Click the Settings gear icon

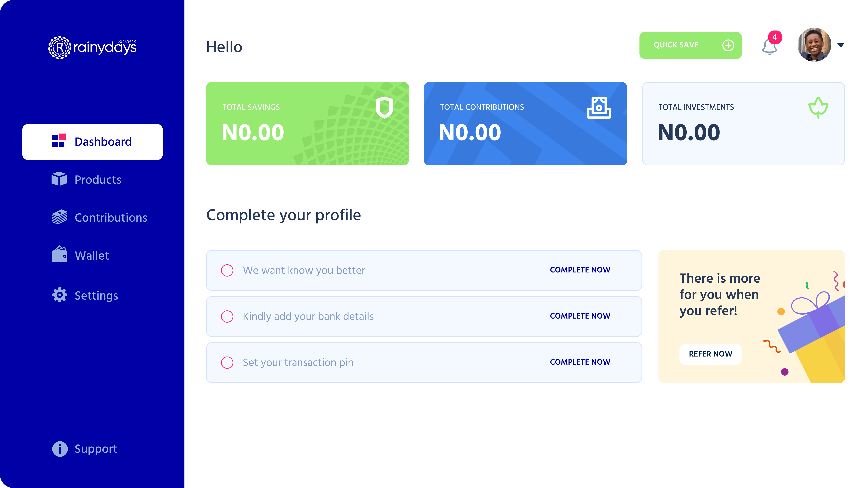(x=60, y=295)
